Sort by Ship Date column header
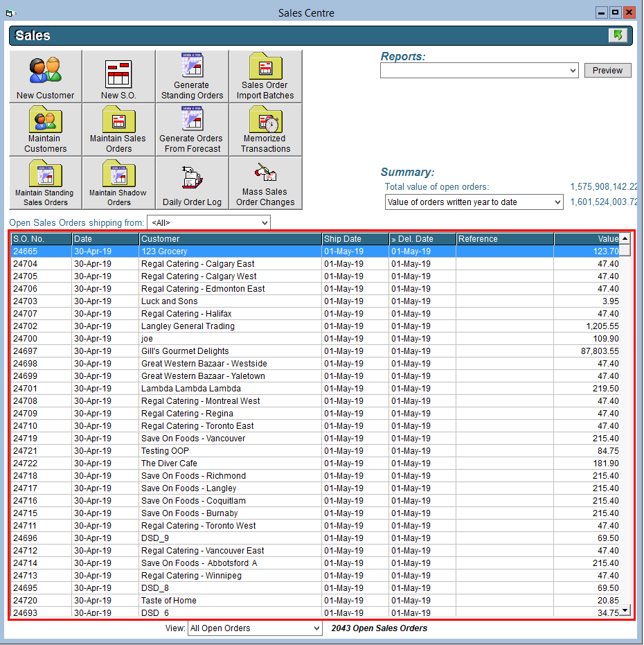 [x=355, y=239]
